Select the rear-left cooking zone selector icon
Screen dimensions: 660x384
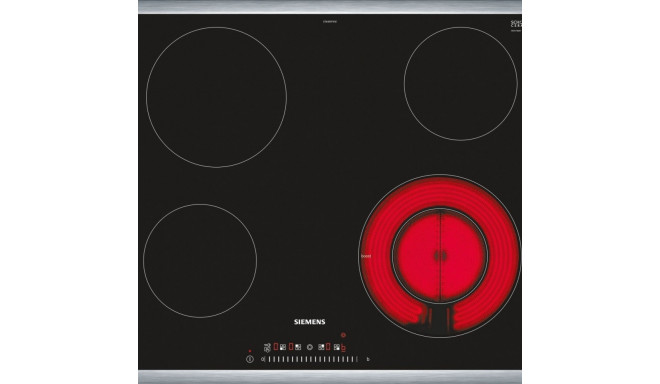coord(298,347)
